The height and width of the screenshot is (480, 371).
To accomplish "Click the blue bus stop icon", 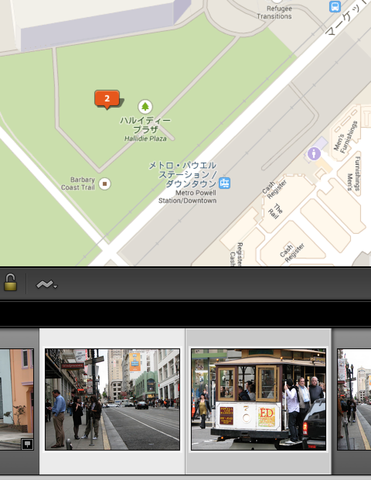I will click(335, 6).
